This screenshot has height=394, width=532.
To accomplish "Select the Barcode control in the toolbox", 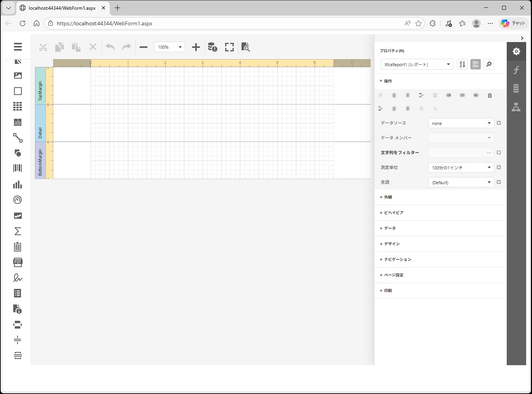I will pyautogui.click(x=17, y=168).
